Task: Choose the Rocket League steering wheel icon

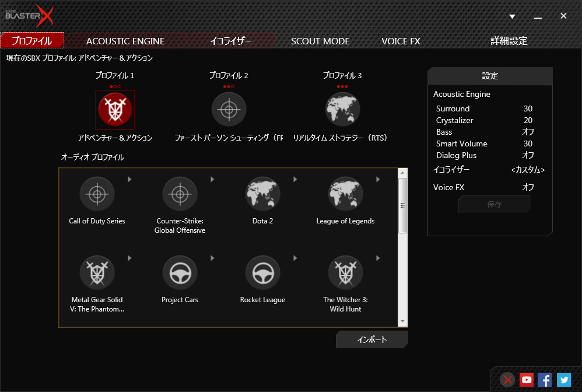Action: pyautogui.click(x=263, y=273)
